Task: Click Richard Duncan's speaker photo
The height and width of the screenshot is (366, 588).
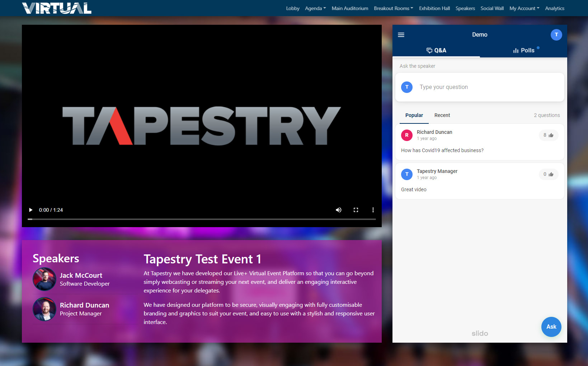Action: coord(44,309)
